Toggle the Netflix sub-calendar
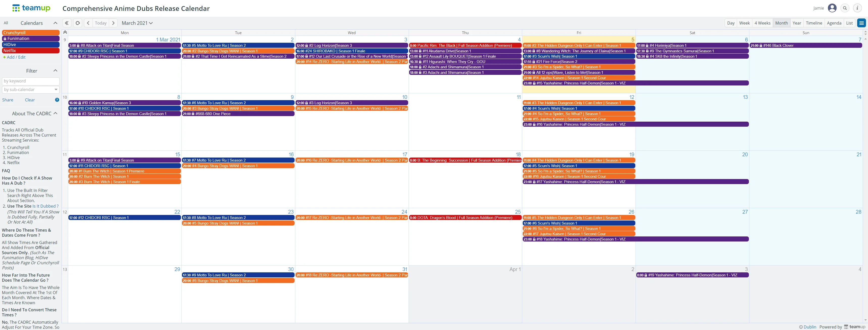Viewport: 868px width, 330px height. coord(30,50)
